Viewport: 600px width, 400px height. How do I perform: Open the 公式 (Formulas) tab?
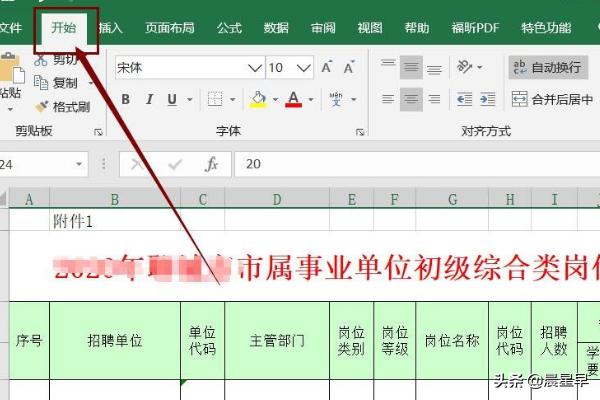tap(229, 29)
